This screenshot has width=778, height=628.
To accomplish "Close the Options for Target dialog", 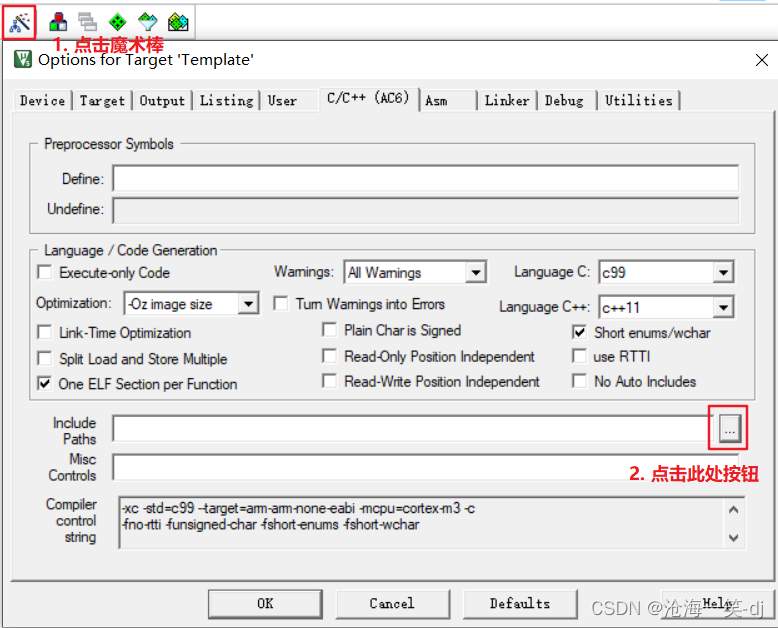I will pyautogui.click(x=762, y=60).
